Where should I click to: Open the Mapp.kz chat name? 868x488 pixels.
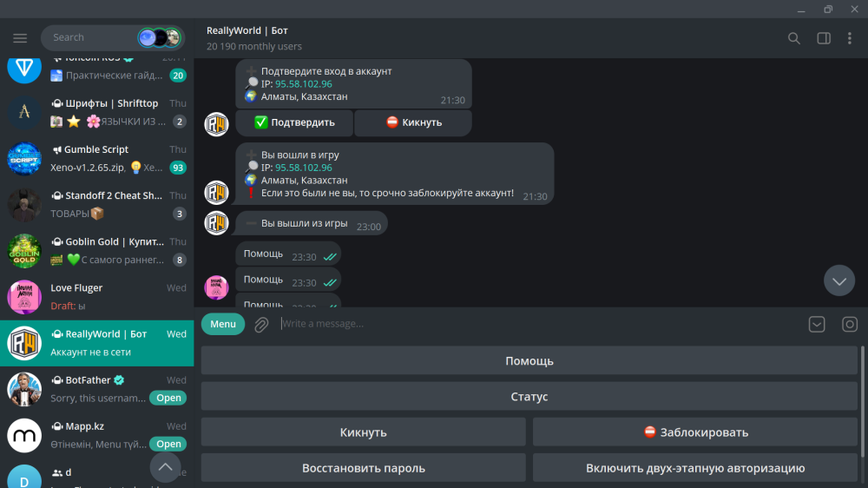click(85, 426)
